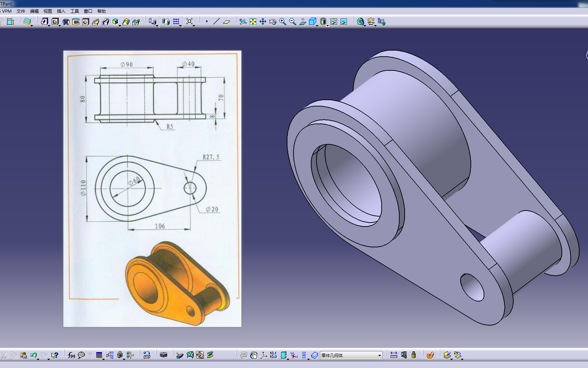Select the Rotate view tool
Viewport: 588px width, 368px height.
point(273,22)
